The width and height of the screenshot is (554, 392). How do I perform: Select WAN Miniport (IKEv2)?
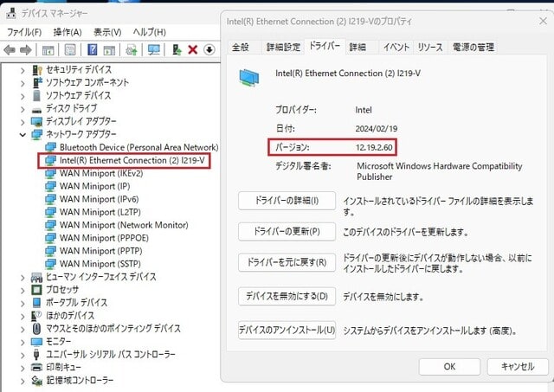(101, 173)
